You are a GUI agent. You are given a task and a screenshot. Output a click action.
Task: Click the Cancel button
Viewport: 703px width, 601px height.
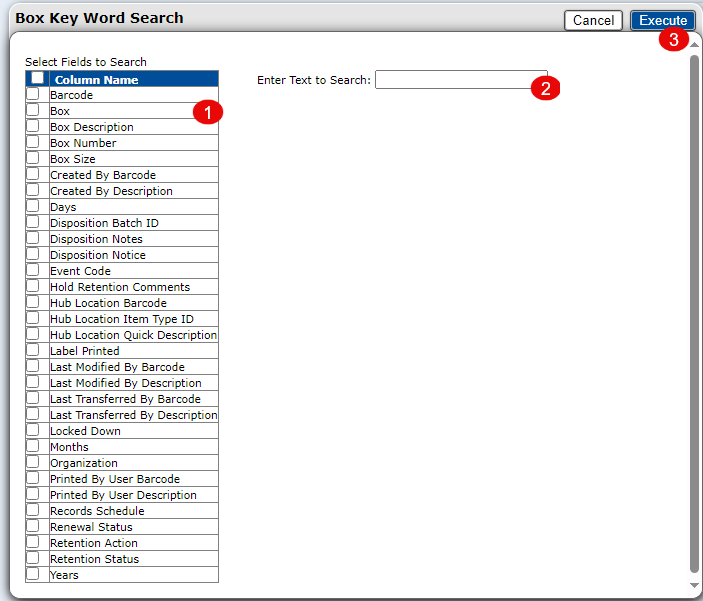tap(593, 20)
